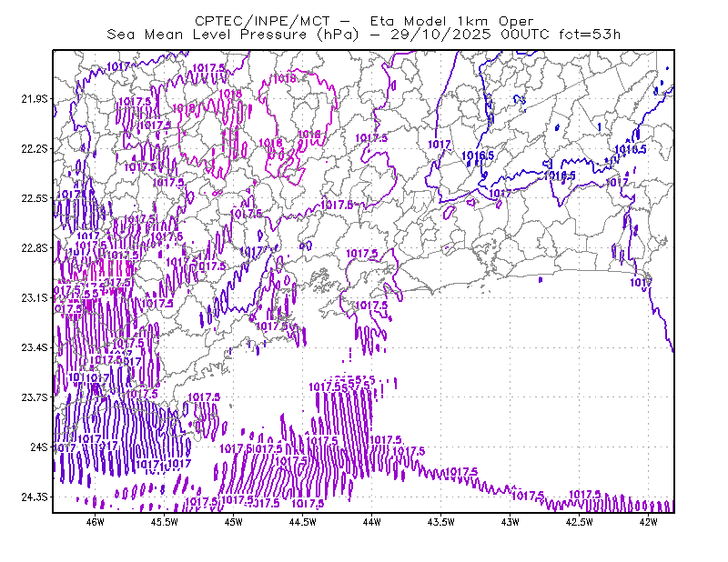728x562 pixels.
Task: Click the chart title 'Eta Model 1km Oper'
Action: pos(451,21)
